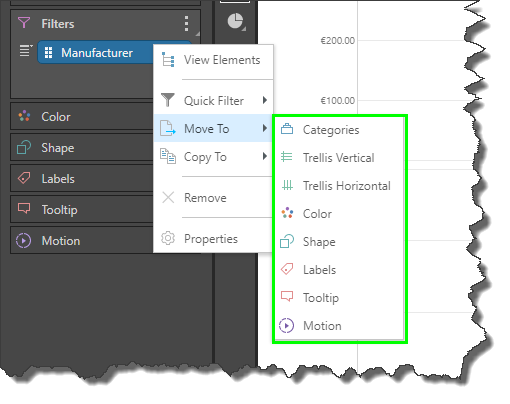Image resolution: width=510 pixels, height=404 pixels.
Task: Select the Manufacturer filter chip
Action: point(96,52)
